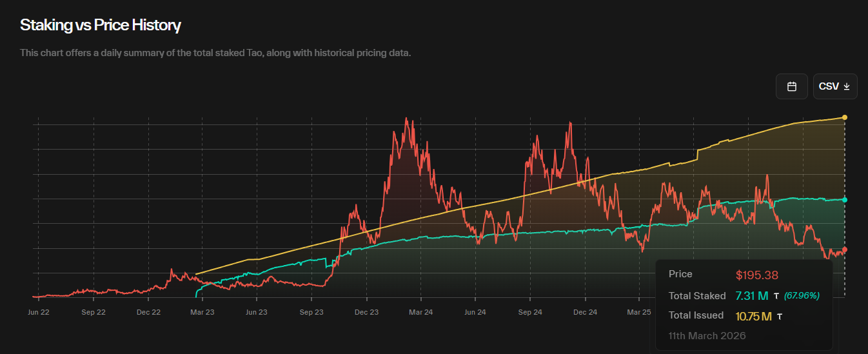Click the Tao symbol beside 7.31 M

point(776,297)
